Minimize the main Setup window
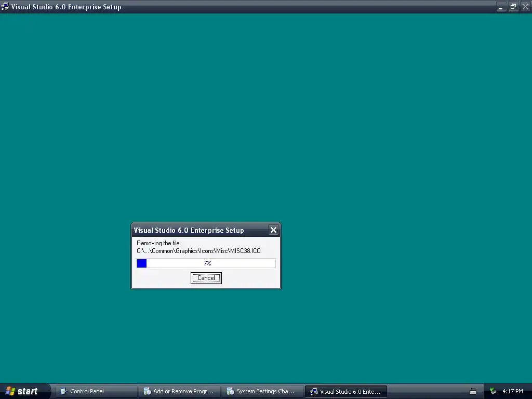 tap(501, 7)
